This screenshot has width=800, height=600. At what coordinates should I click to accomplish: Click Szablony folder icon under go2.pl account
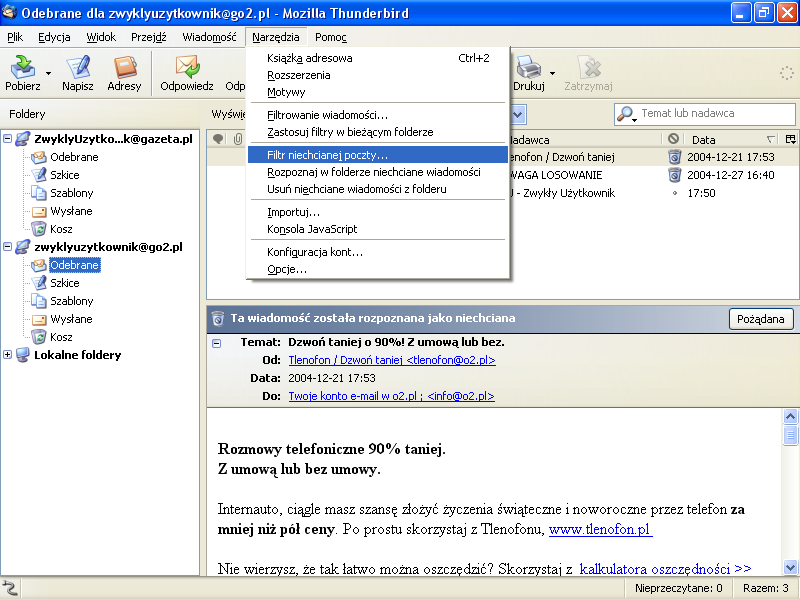click(x=39, y=301)
